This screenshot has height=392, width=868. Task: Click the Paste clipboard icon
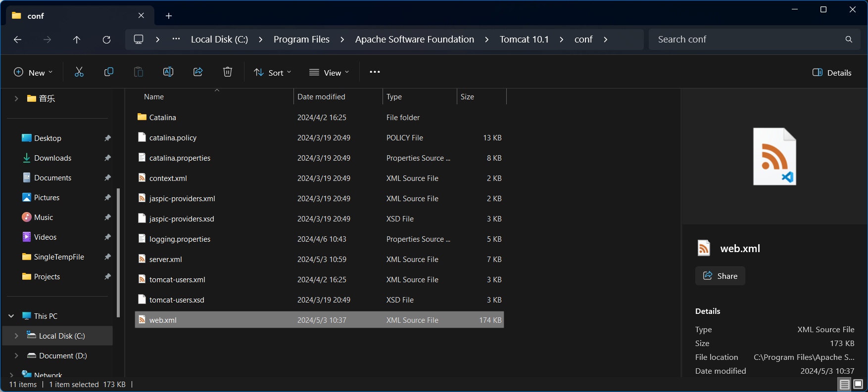click(139, 72)
